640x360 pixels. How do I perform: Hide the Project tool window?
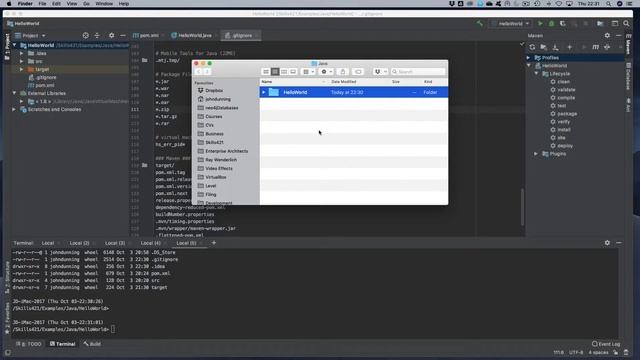(123, 36)
